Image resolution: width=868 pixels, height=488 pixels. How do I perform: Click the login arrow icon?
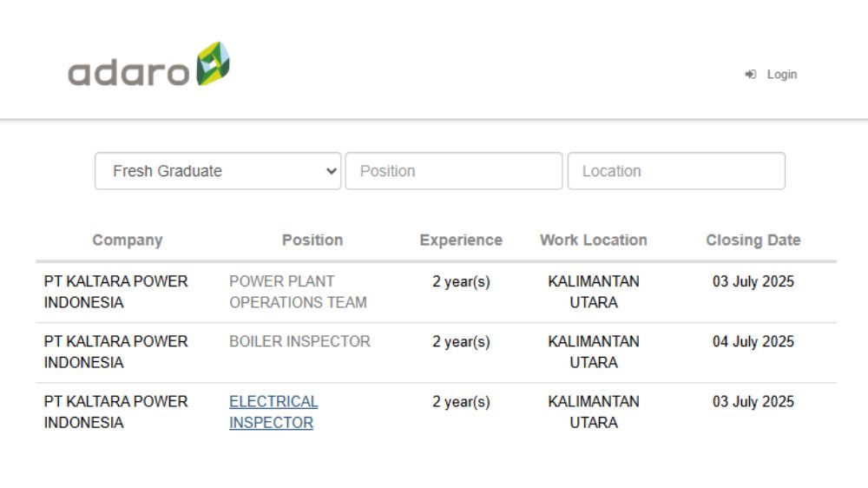pos(751,75)
